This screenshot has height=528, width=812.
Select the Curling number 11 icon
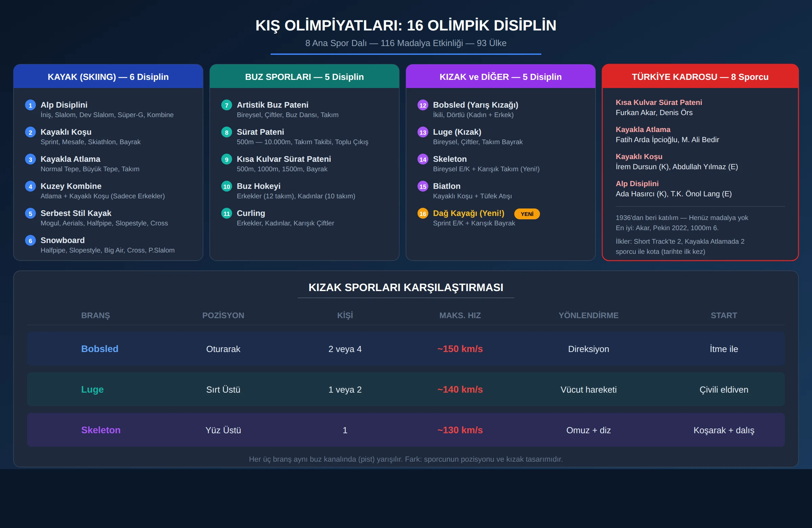227,213
